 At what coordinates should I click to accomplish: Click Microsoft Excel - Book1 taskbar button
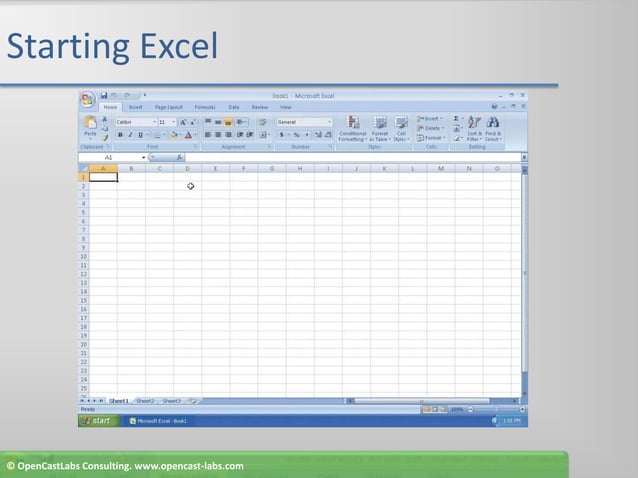click(158, 421)
